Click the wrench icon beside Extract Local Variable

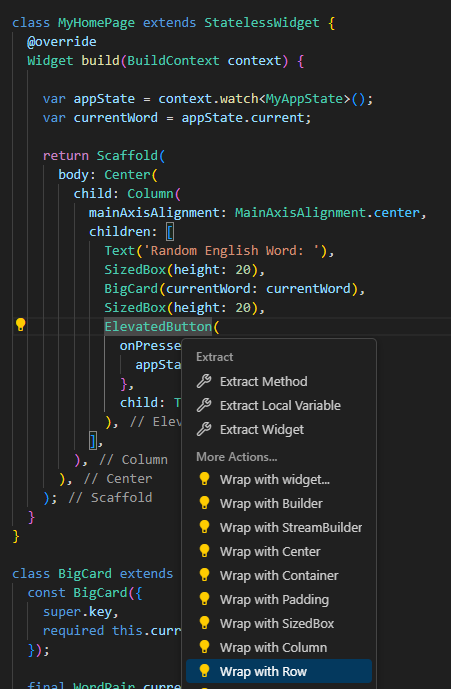(x=204, y=405)
